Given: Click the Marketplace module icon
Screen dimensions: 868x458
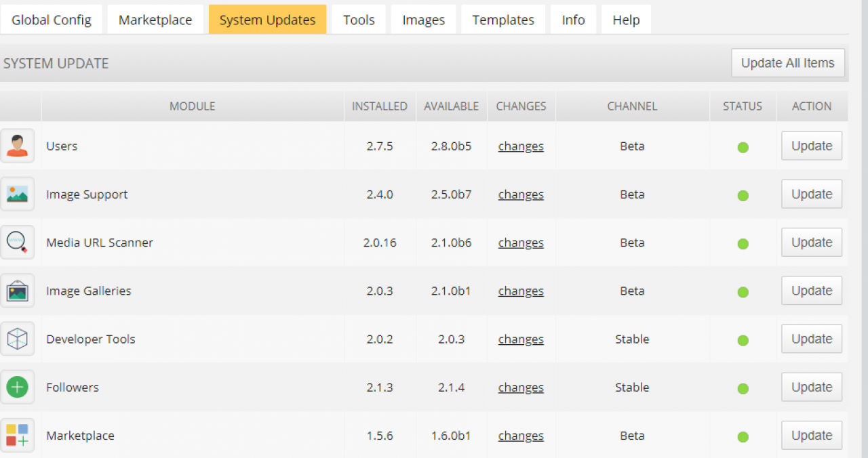Looking at the screenshot, I should pyautogui.click(x=17, y=436).
